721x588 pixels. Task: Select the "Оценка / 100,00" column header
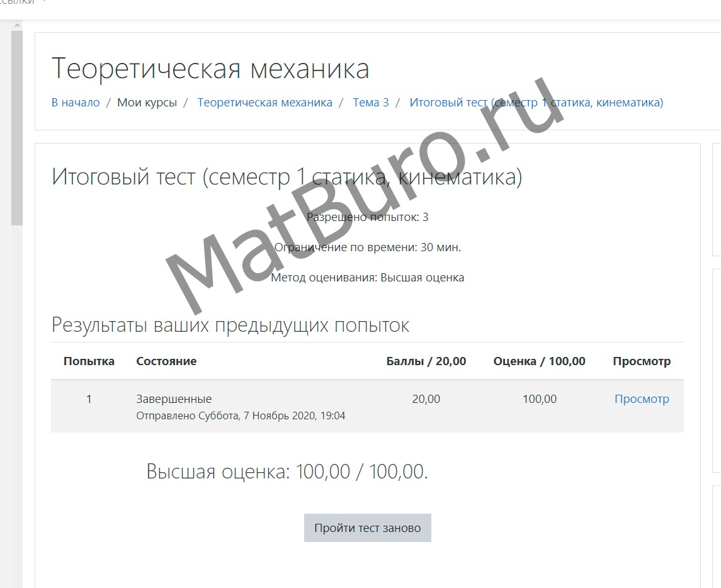click(539, 361)
